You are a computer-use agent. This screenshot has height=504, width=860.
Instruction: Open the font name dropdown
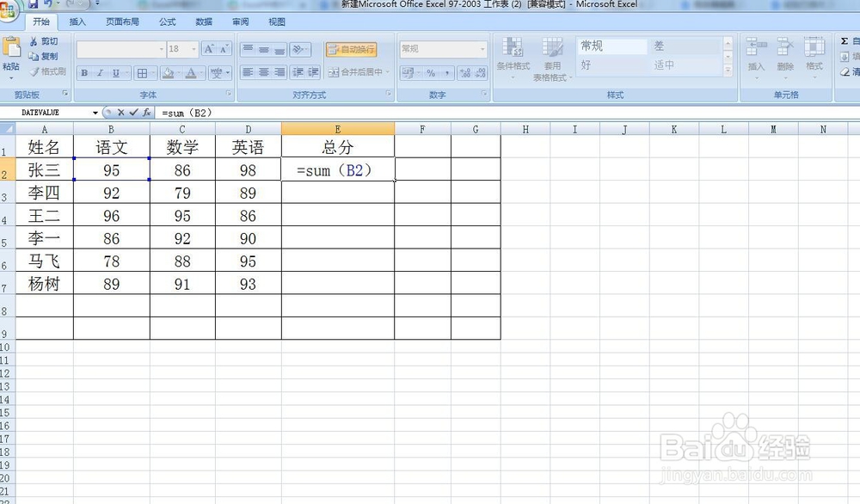point(162,49)
